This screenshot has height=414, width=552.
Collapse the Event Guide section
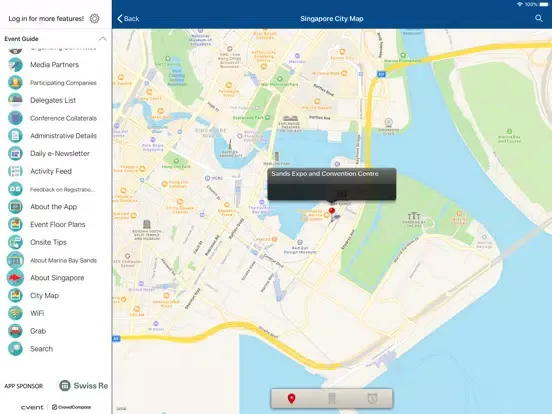(102, 39)
